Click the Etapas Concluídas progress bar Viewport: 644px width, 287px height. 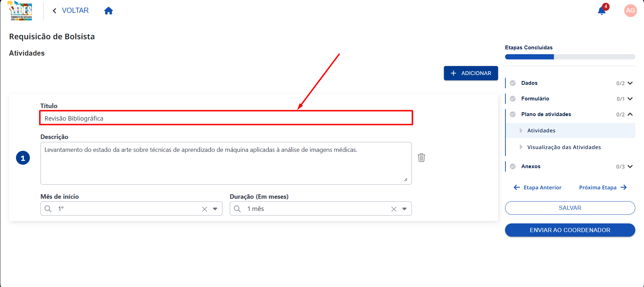click(x=570, y=57)
